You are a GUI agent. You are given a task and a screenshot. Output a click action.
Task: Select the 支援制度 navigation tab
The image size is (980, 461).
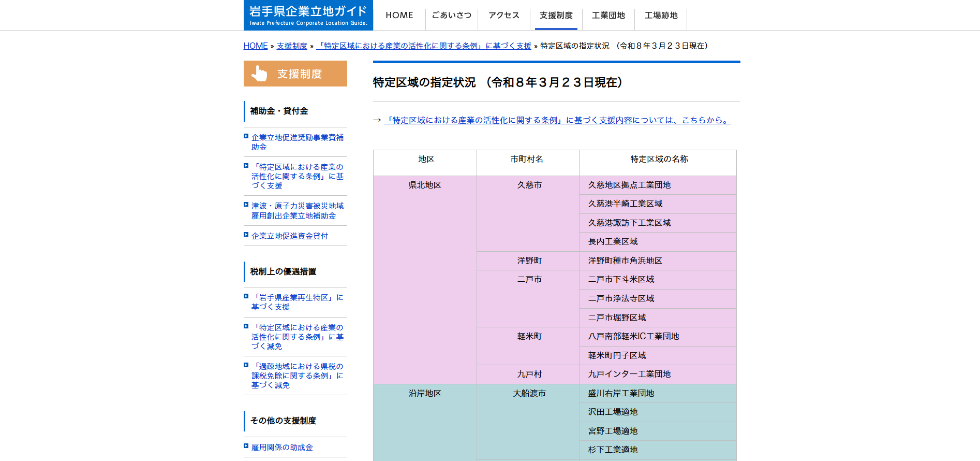(x=556, y=16)
